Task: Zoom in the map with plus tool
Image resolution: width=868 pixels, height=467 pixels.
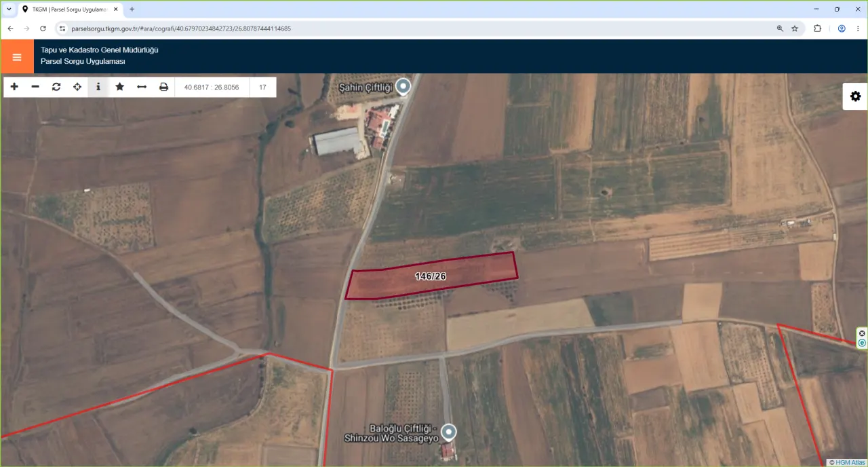Action: point(14,87)
